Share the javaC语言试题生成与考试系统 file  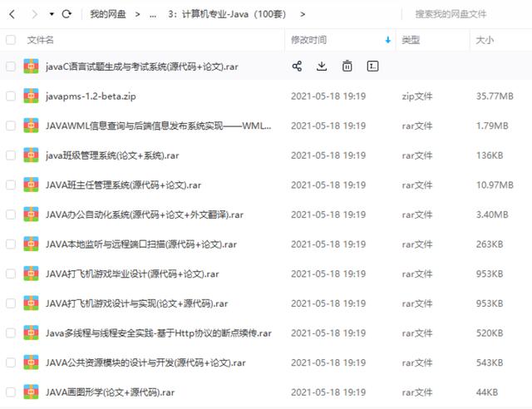(297, 67)
